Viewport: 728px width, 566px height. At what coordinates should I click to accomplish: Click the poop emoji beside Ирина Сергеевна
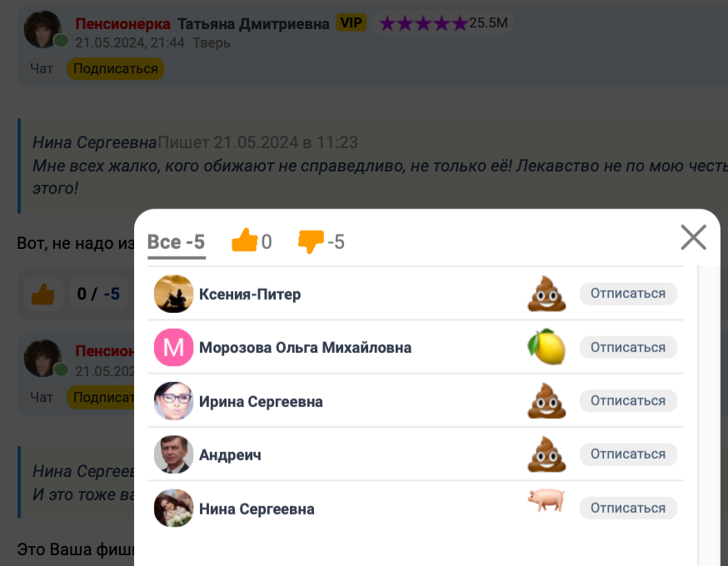pyautogui.click(x=546, y=401)
